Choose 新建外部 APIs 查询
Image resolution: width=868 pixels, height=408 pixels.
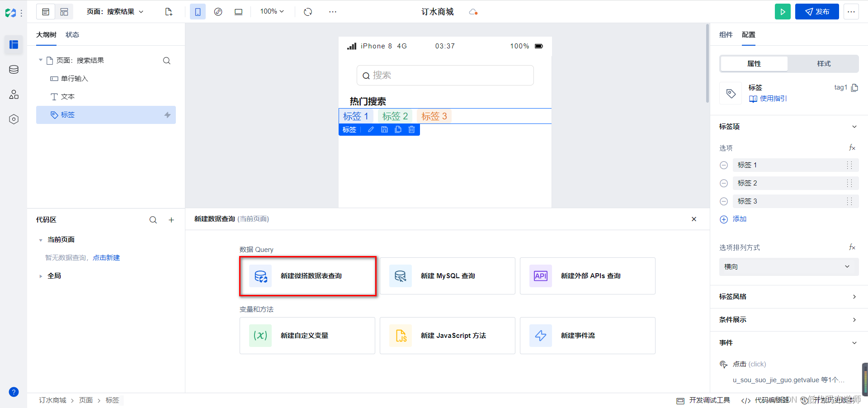[x=588, y=276]
